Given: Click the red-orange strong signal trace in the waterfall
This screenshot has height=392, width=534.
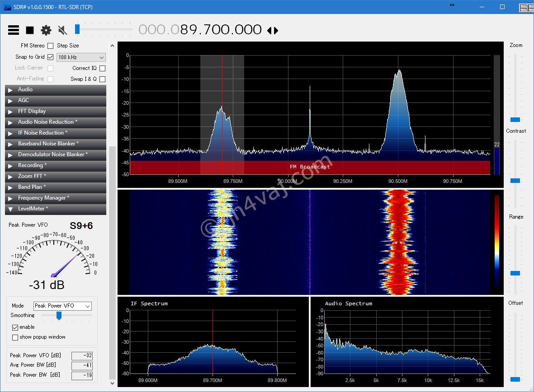Looking at the screenshot, I should 398,242.
